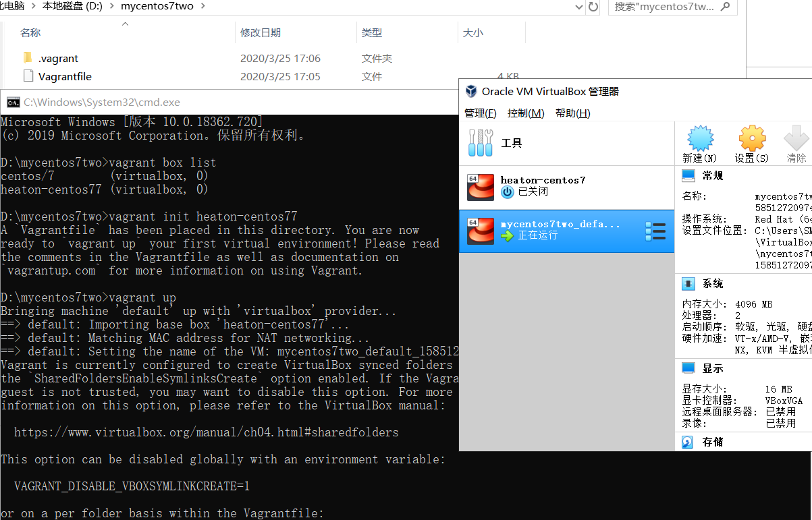812x520 pixels.
Task: Select the mycentos7two_defa... Red Hat VM icon
Action: coord(481,231)
